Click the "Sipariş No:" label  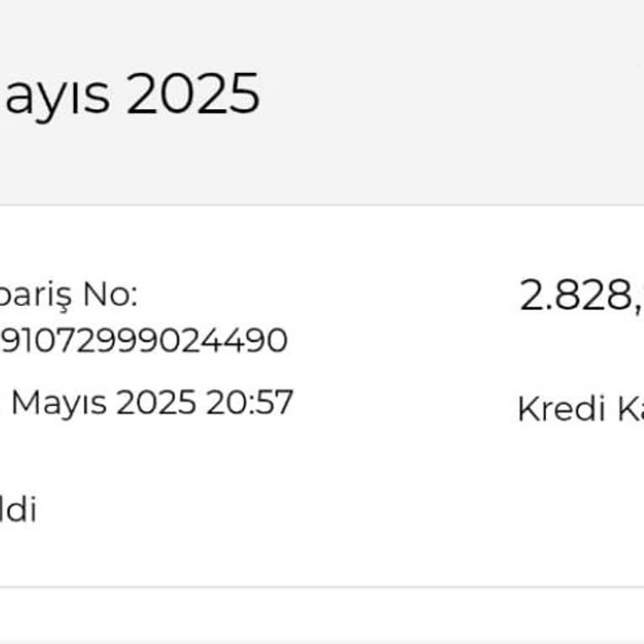tap(69, 294)
